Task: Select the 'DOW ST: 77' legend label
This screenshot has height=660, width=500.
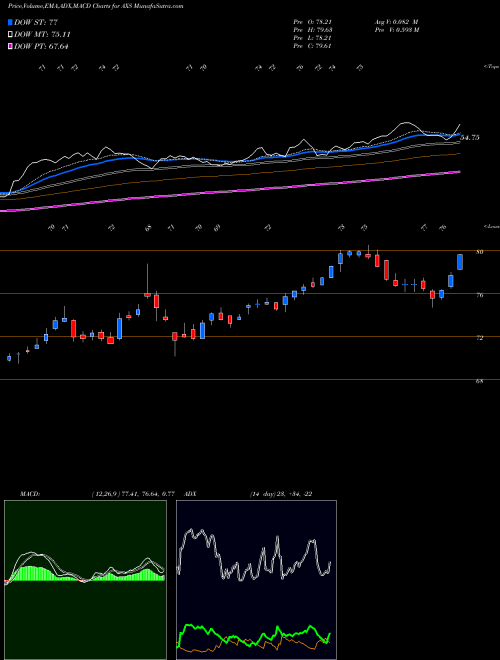Action: pyautogui.click(x=36, y=22)
